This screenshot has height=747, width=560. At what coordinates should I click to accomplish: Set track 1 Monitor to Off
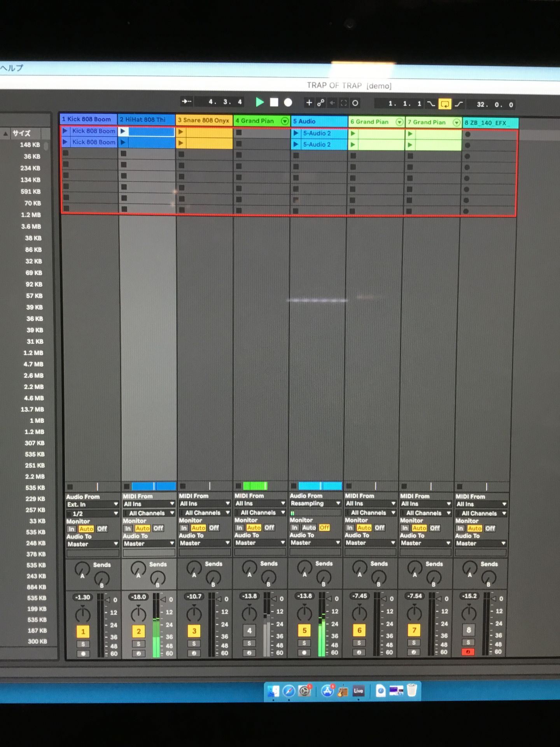click(102, 529)
